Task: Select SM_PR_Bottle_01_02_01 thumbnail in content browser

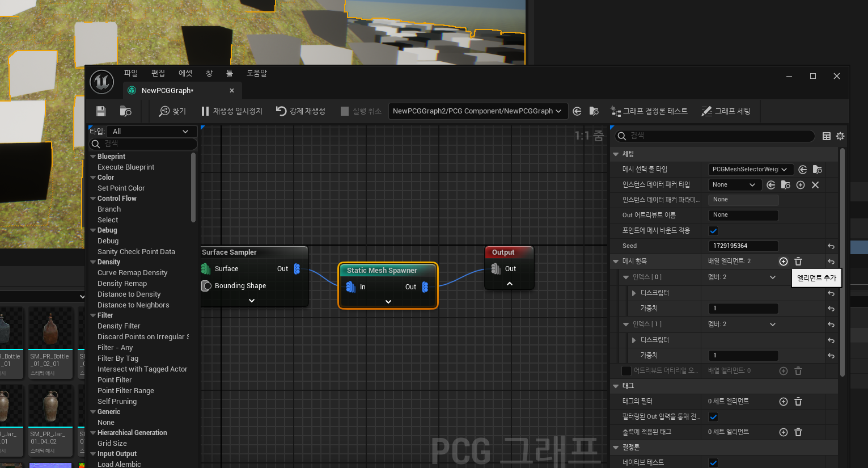Action: [x=50, y=343]
